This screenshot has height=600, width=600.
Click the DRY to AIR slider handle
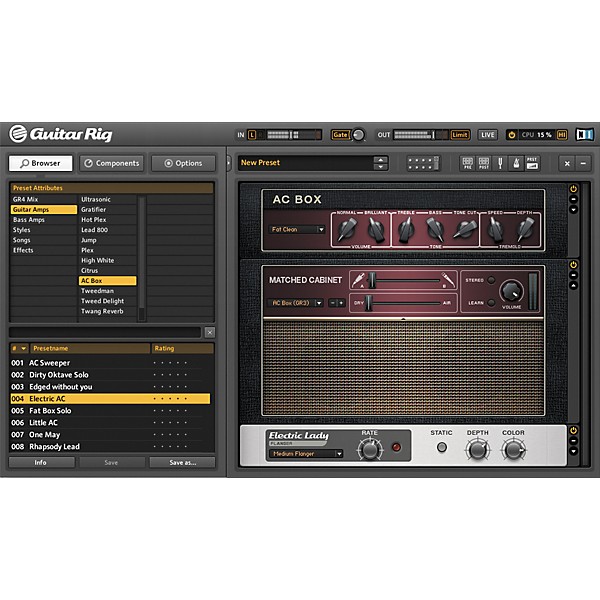(x=368, y=303)
